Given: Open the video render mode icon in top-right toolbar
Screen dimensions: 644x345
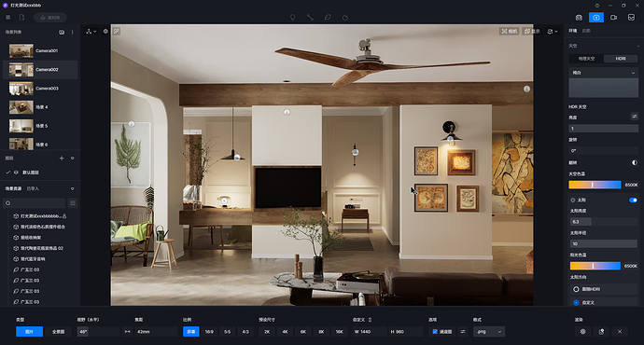Looking at the screenshot, I should 613,17.
